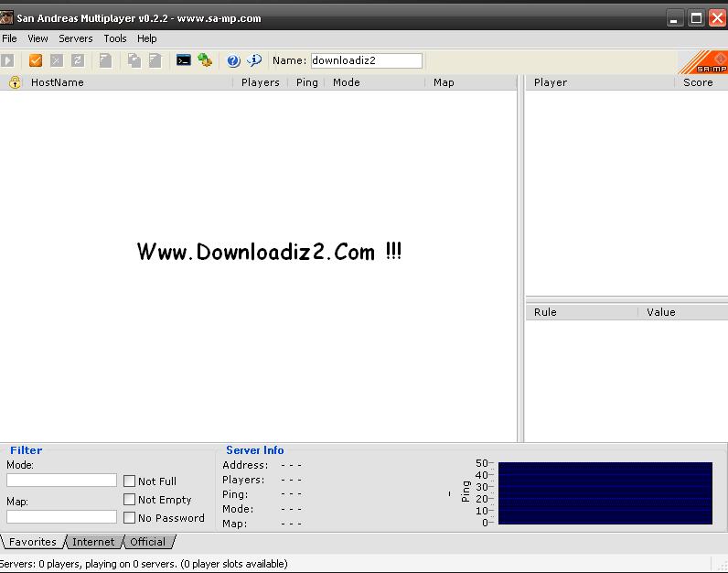Image resolution: width=728 pixels, height=573 pixels.
Task: Click the Score column header
Action: pos(701,82)
